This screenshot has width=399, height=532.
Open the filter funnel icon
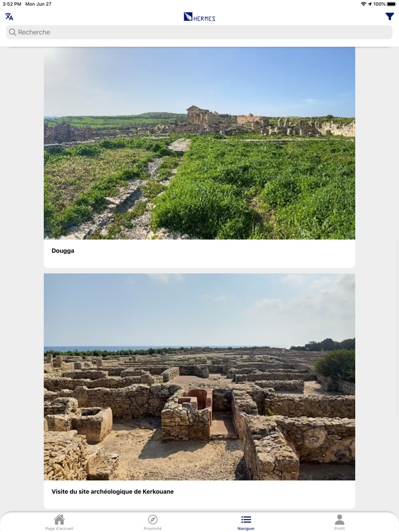click(x=389, y=17)
